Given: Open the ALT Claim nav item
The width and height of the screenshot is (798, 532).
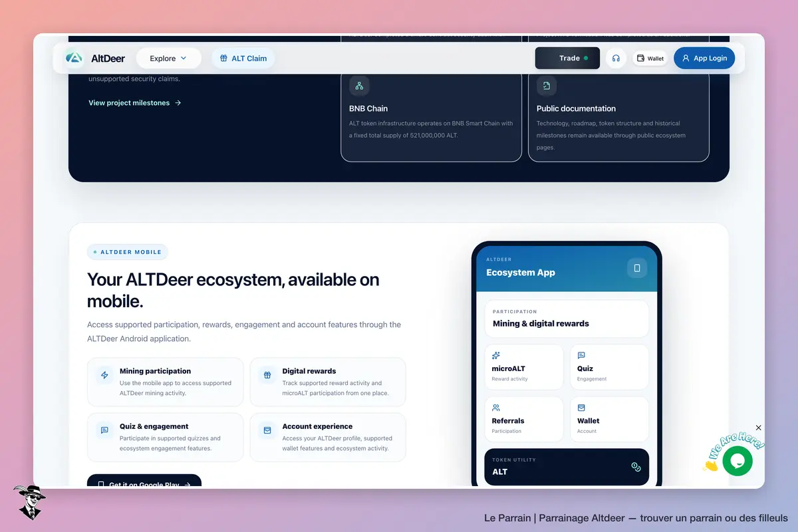Looking at the screenshot, I should coord(243,59).
